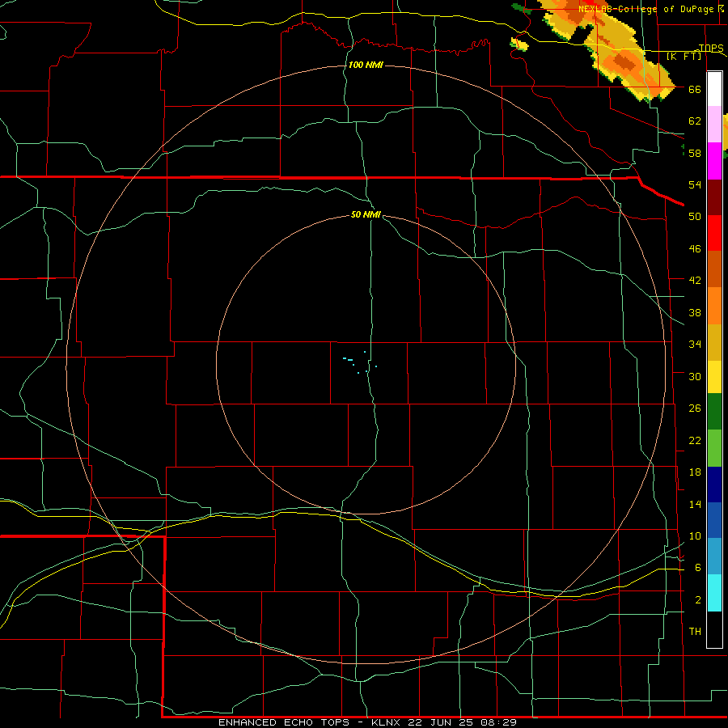Image resolution: width=728 pixels, height=728 pixels.
Task: Click the "08:29" timestamp in the caption
Action: (x=497, y=722)
